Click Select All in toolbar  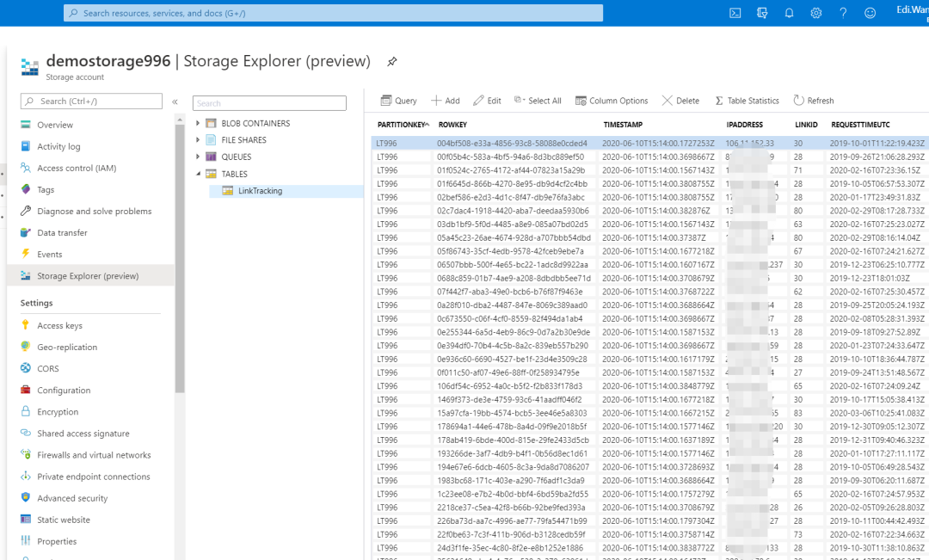(x=538, y=101)
